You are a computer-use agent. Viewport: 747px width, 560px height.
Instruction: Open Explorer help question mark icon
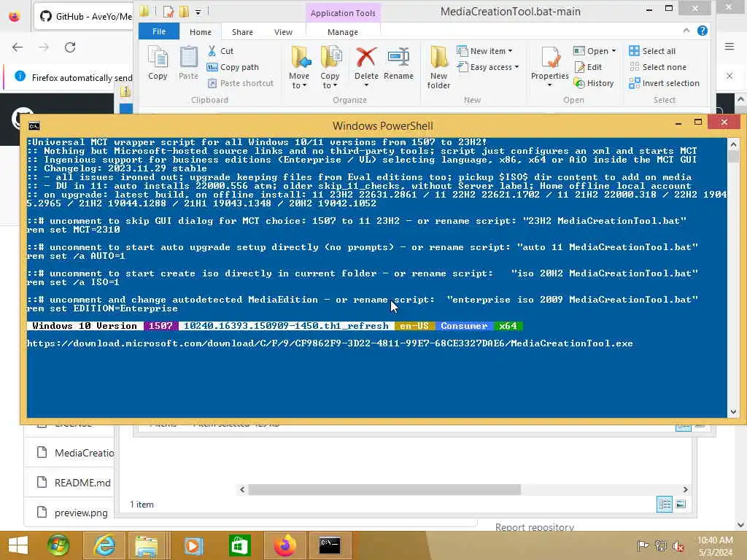pyautogui.click(x=703, y=31)
